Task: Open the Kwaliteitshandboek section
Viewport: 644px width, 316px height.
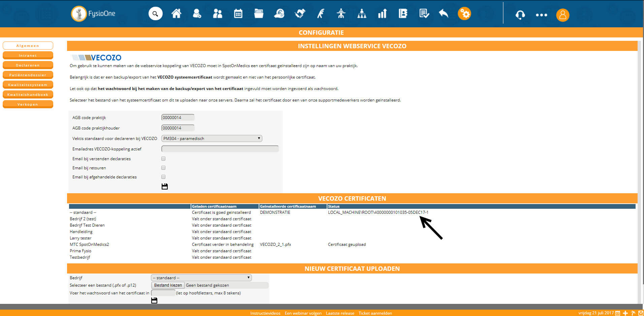Action: coord(28,94)
